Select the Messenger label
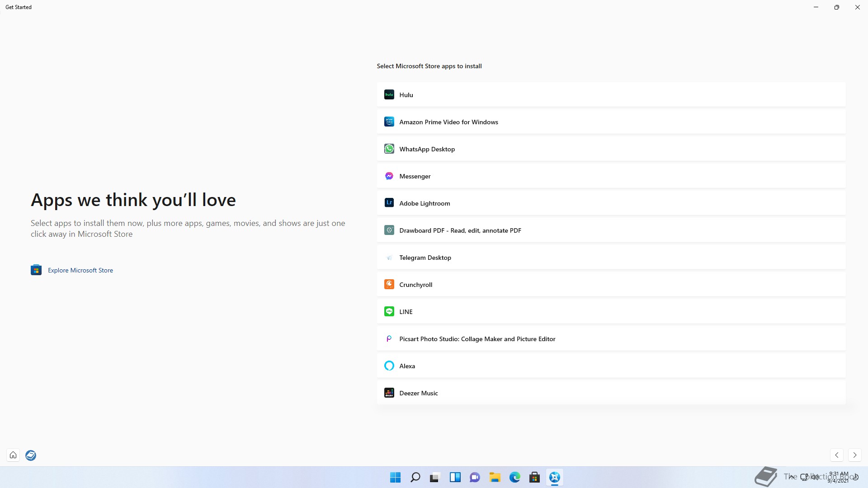The width and height of the screenshot is (868, 488). click(x=415, y=176)
